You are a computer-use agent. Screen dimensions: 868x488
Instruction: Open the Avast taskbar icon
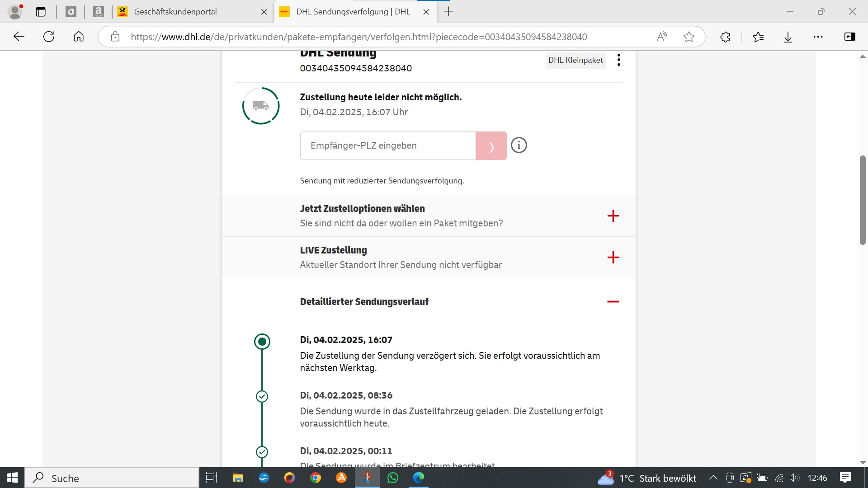(x=341, y=478)
